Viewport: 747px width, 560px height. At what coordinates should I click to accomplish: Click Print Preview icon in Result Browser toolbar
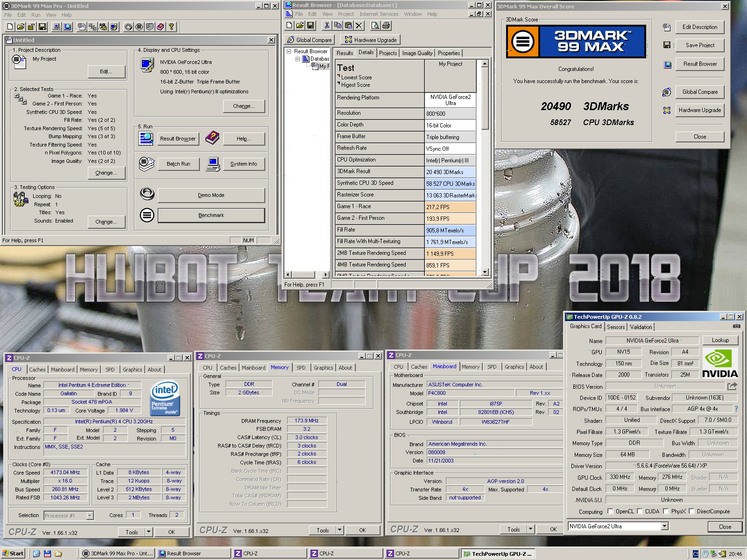(x=375, y=25)
